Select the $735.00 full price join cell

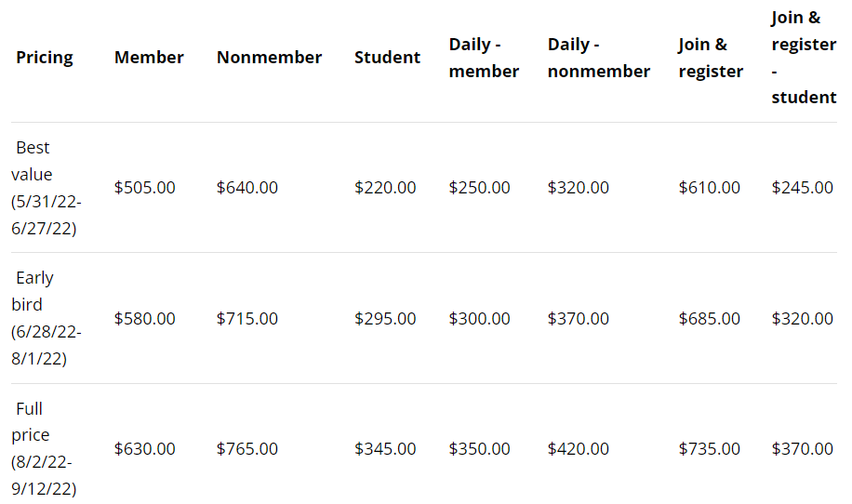tap(709, 449)
